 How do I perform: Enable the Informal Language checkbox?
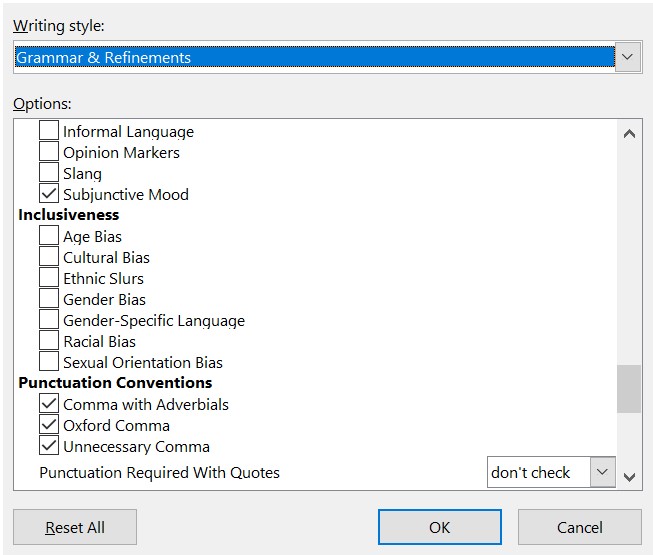49,131
